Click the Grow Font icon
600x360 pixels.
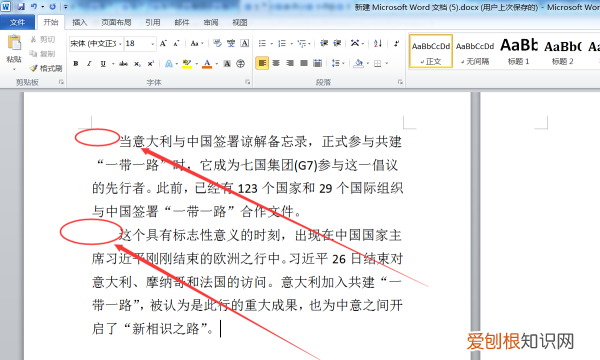click(163, 43)
